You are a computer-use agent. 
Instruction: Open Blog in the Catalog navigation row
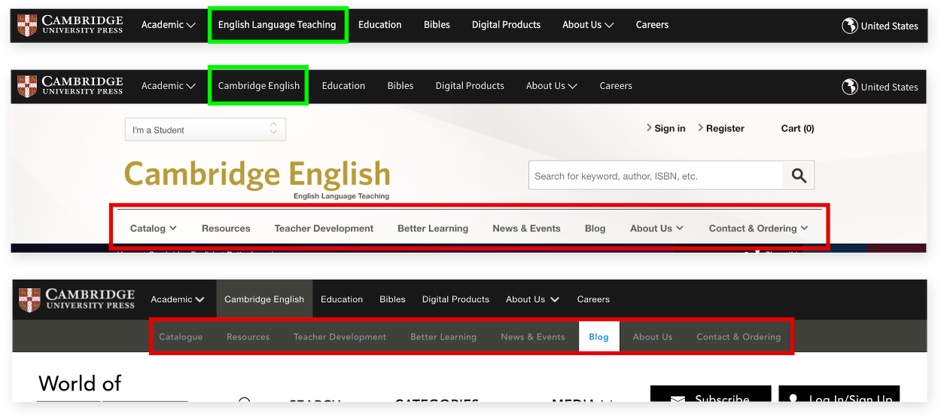pyautogui.click(x=595, y=228)
